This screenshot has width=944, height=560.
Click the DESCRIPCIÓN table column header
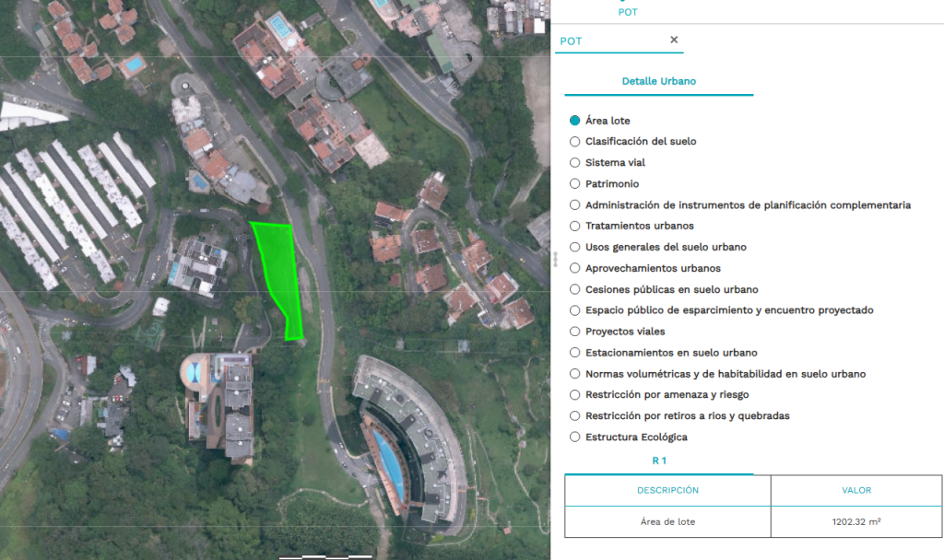667,490
